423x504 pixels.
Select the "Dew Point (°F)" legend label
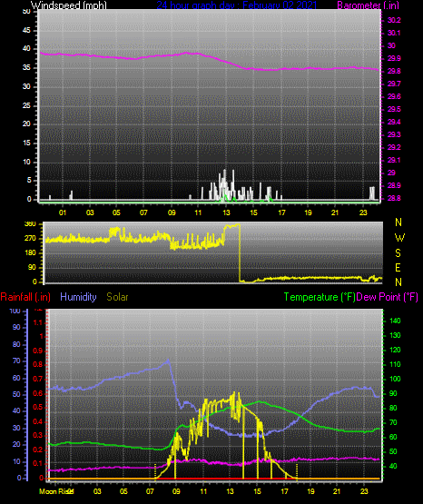(x=388, y=297)
